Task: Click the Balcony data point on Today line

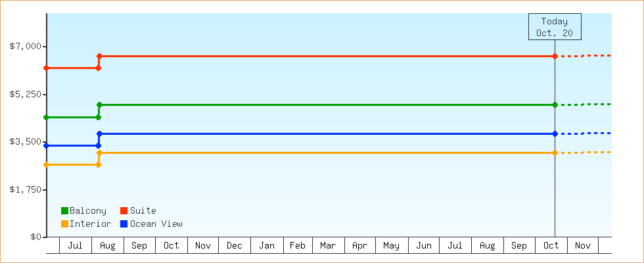Action: 555,105
